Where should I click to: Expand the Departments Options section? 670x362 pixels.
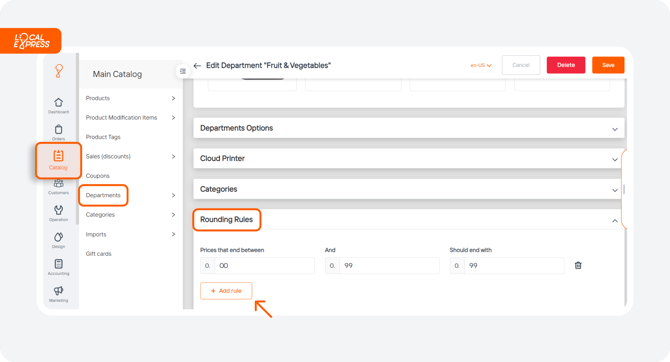pos(409,128)
